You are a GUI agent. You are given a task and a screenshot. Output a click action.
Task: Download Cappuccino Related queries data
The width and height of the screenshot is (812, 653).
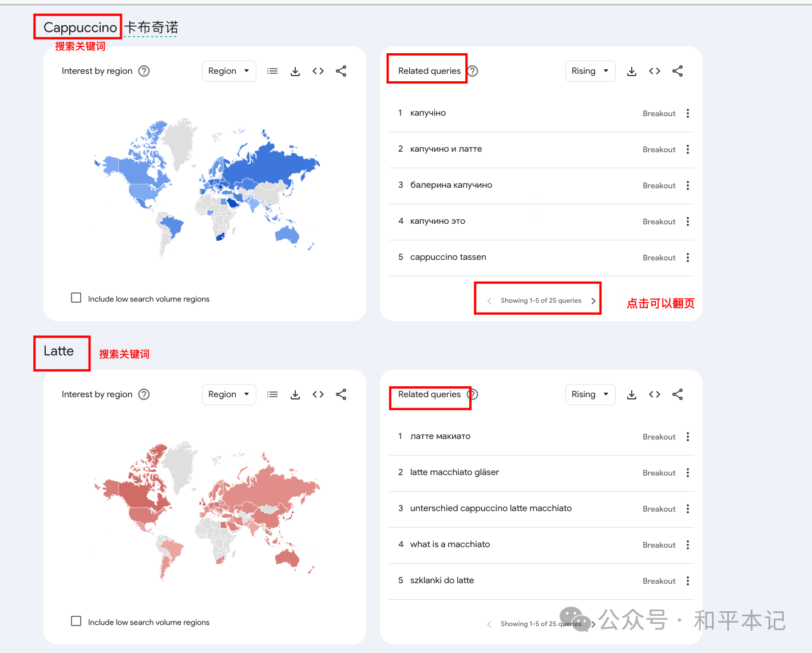tap(632, 71)
